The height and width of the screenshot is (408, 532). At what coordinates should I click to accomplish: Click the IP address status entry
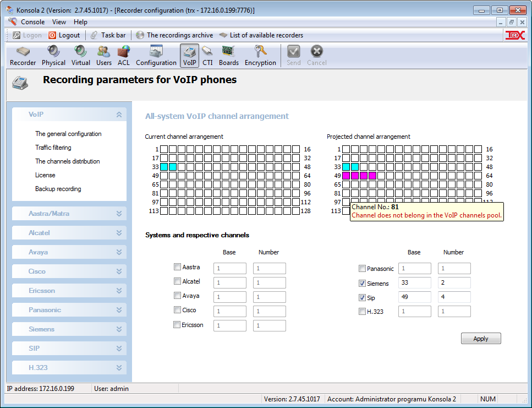pos(40,389)
